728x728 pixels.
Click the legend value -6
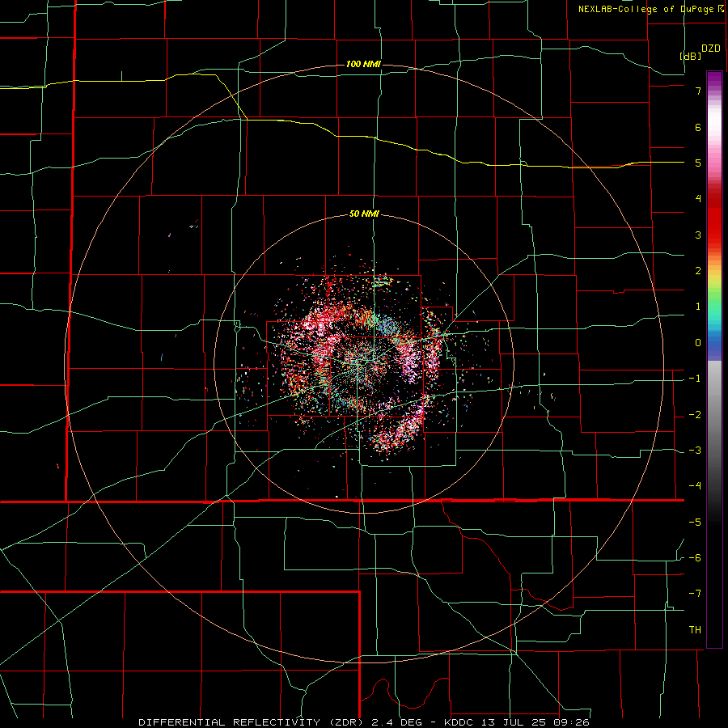tap(695, 558)
